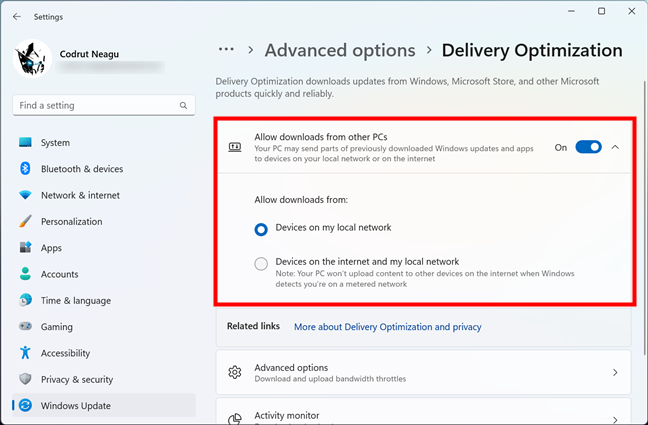Click the Activity monitor pie chart icon
The image size is (648, 425).
235,419
